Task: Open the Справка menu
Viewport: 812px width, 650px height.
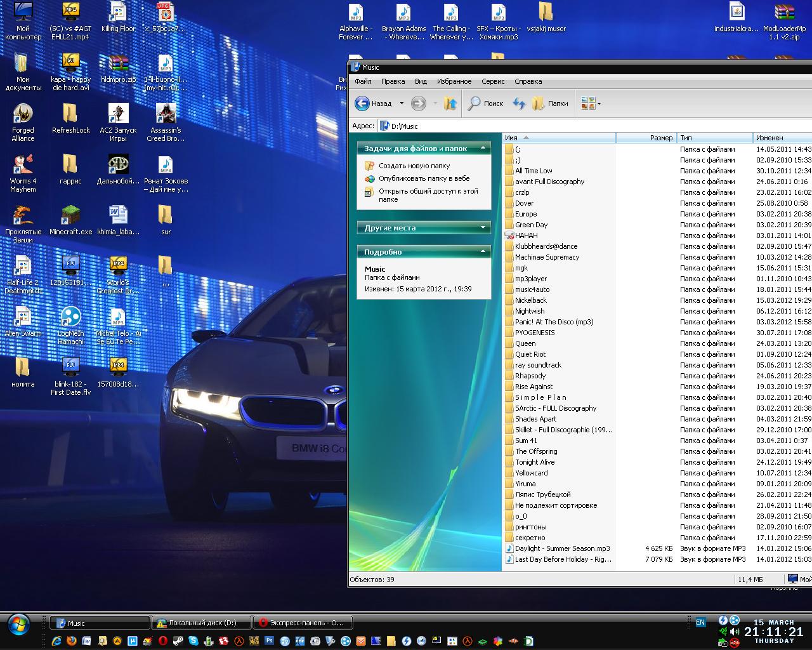Action: click(x=528, y=81)
